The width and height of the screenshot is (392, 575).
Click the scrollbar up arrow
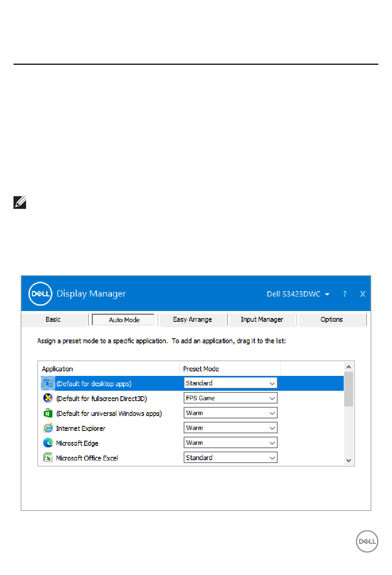(x=349, y=367)
